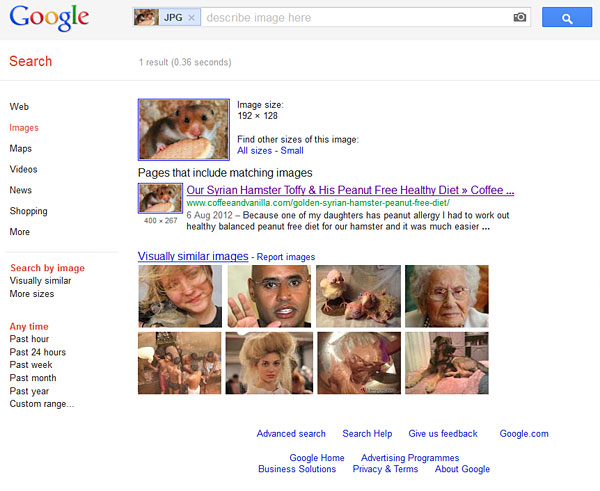Click the red Search heading
600x491 pixels.
(x=31, y=61)
